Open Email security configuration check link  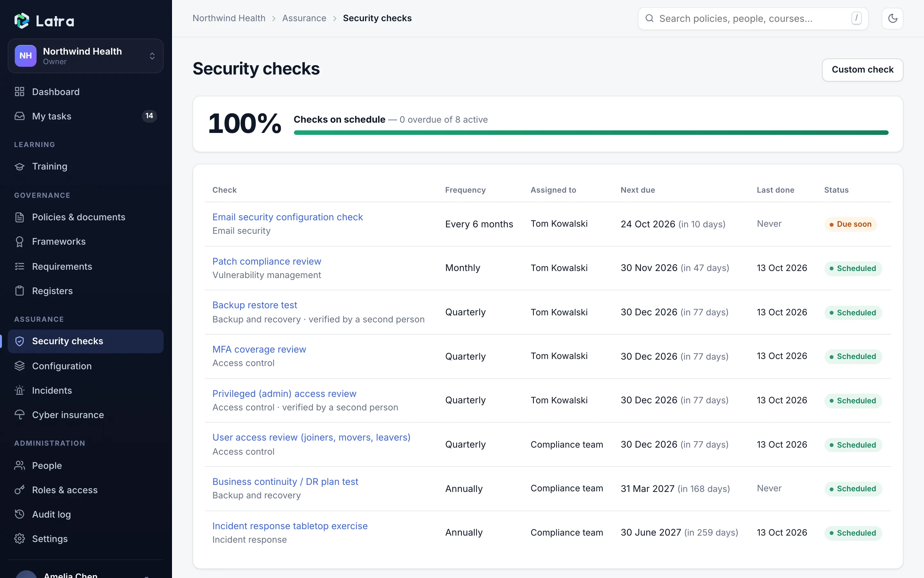[x=287, y=217]
